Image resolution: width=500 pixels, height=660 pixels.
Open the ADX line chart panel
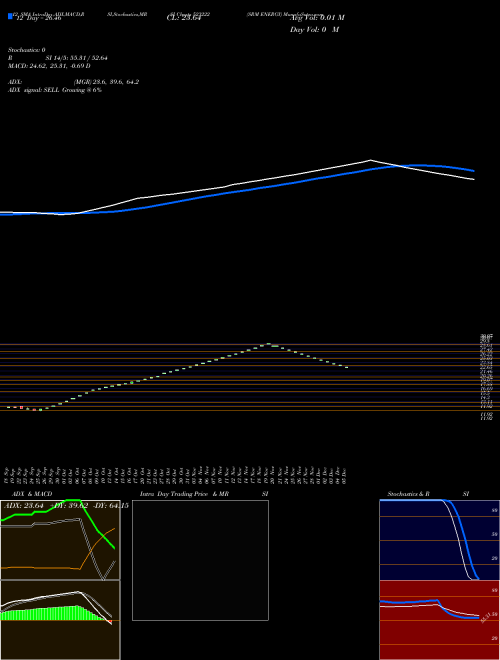pyautogui.click(x=60, y=540)
